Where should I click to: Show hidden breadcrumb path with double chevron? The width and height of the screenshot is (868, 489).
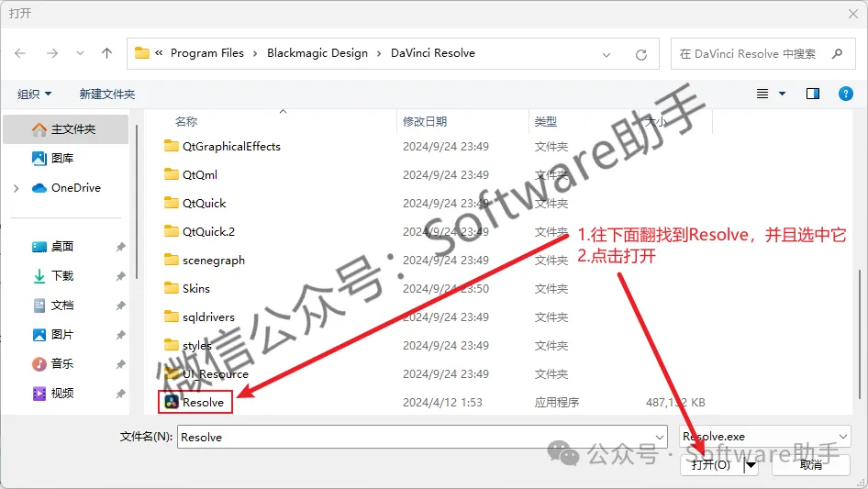tap(159, 53)
